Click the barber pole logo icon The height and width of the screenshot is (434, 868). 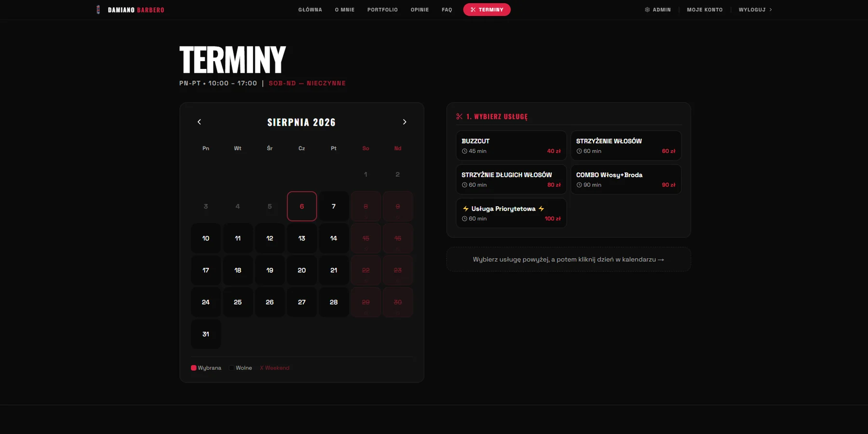98,10
